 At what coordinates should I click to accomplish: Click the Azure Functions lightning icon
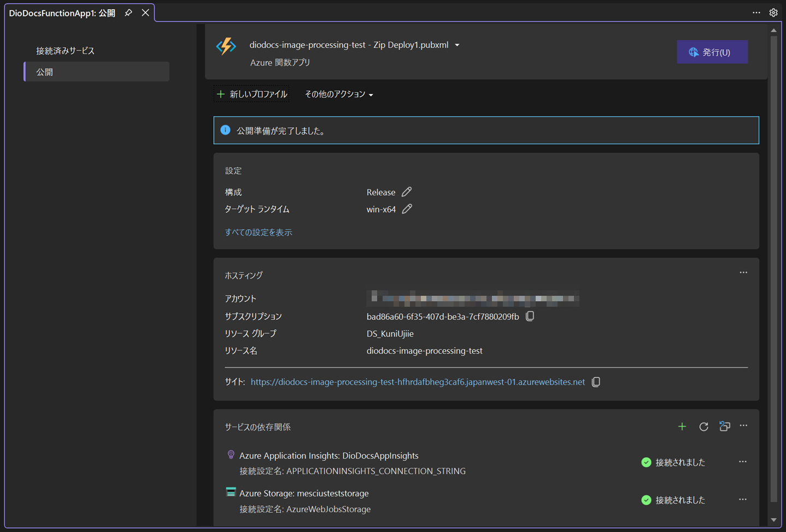tap(226, 46)
